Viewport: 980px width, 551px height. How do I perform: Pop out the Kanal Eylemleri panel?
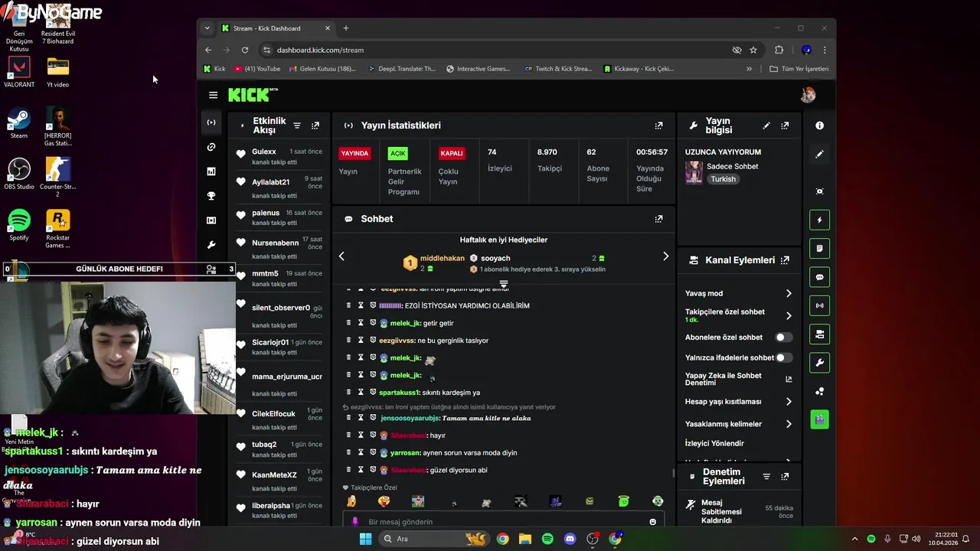(x=785, y=260)
